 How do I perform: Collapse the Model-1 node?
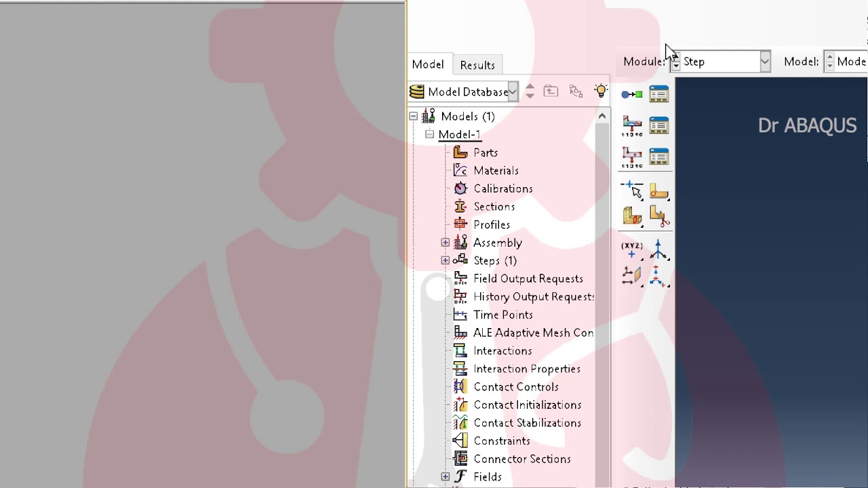[x=429, y=134]
